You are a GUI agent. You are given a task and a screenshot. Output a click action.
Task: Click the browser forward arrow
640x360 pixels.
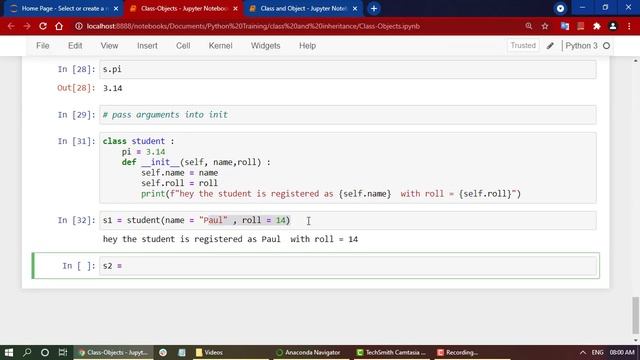[x=27, y=26]
